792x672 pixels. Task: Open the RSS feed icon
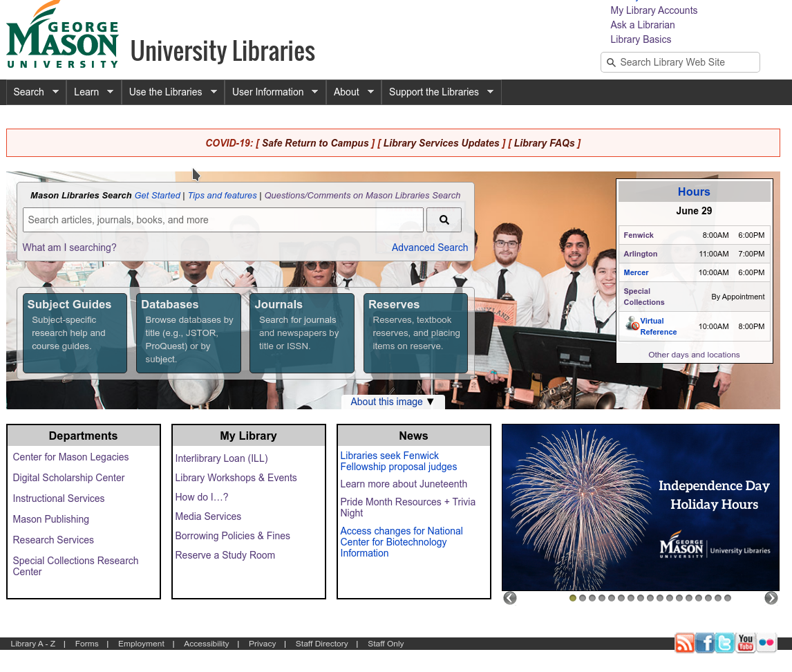click(x=684, y=643)
